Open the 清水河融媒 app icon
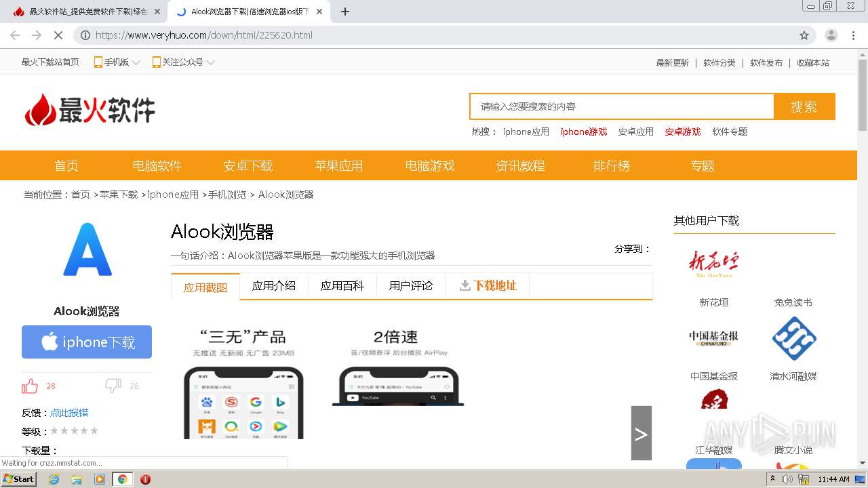This screenshot has width=868, height=488. coord(794,338)
